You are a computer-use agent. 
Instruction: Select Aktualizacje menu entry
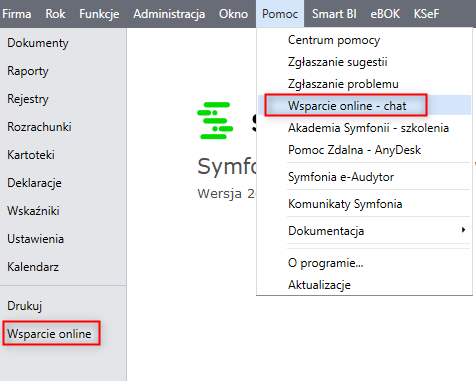[319, 285]
